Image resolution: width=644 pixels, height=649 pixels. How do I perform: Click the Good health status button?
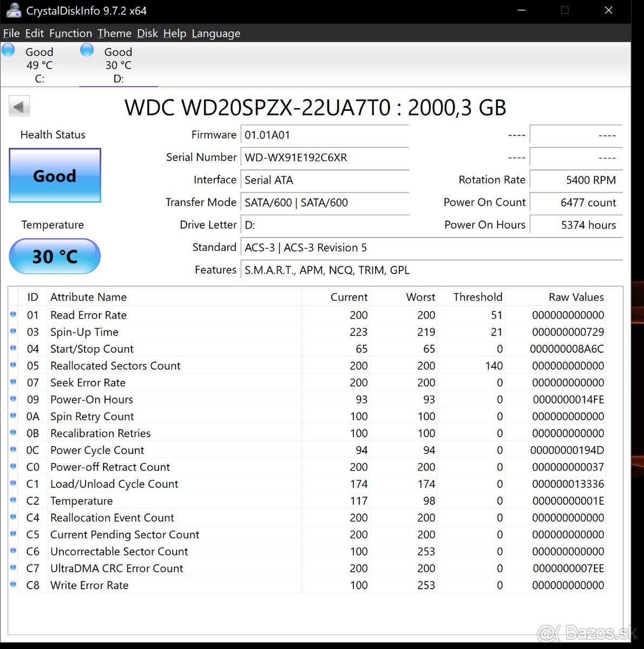pyautogui.click(x=55, y=176)
